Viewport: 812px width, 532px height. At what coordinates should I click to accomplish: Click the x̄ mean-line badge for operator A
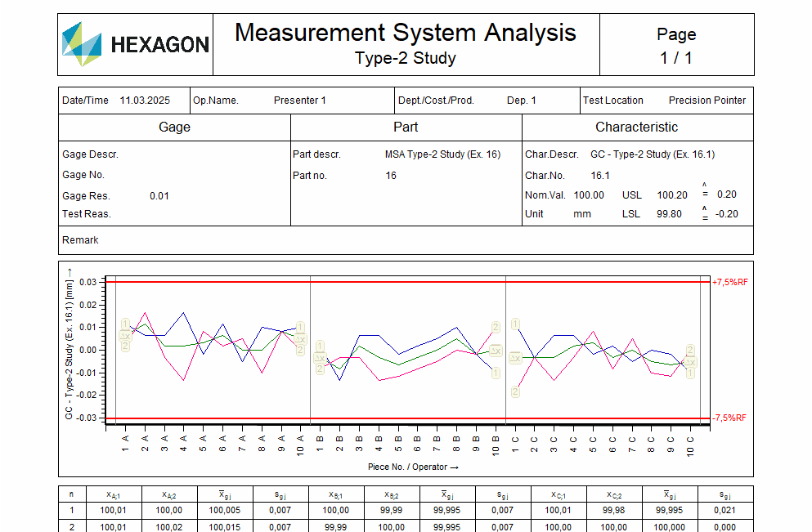(124, 338)
